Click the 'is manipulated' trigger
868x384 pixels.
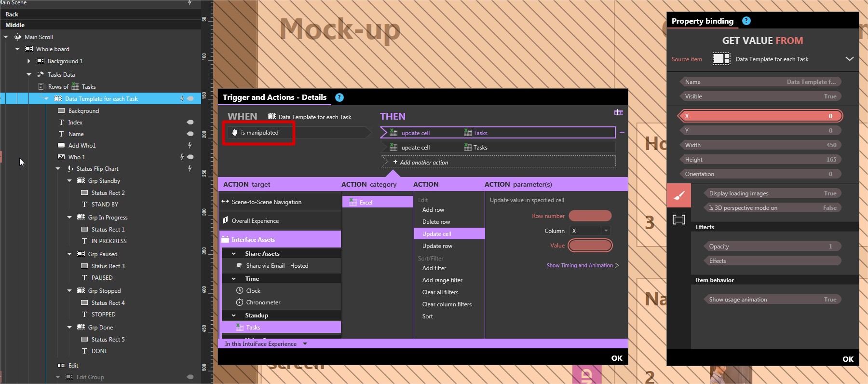click(259, 133)
